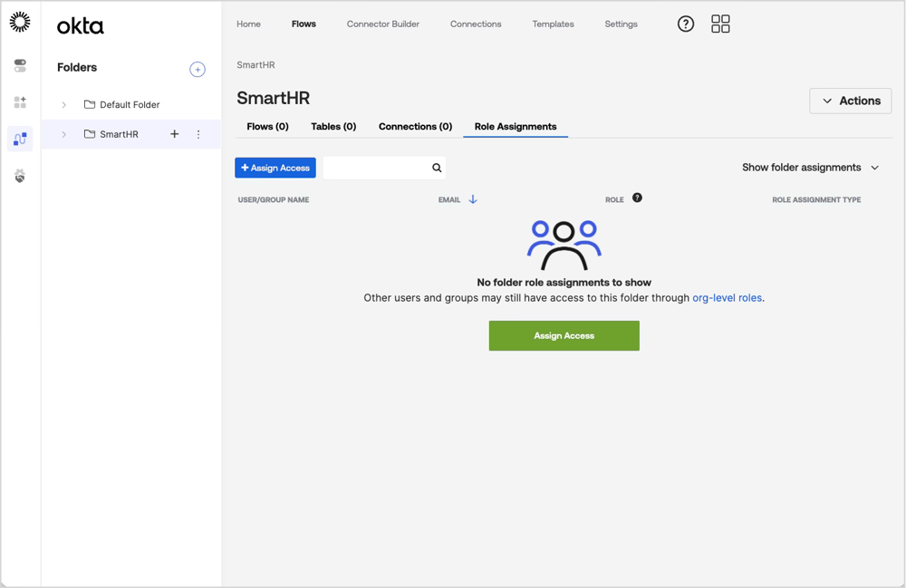
Task: Expand the Default Folder tree chevron
Action: pos(64,104)
